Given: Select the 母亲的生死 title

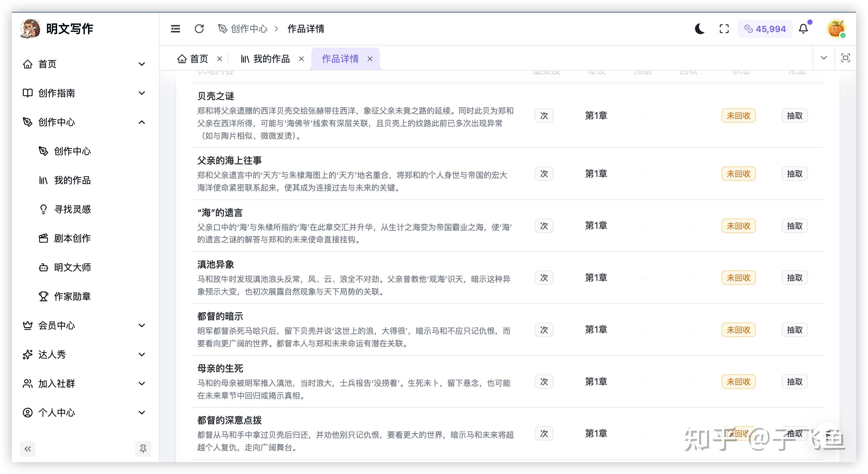Looking at the screenshot, I should 220,368.
